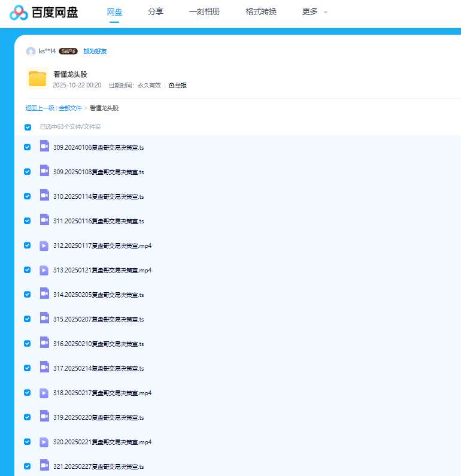The width and height of the screenshot is (461, 476).
Task: Click the play icon for 312.20250117 mp4
Action: [x=44, y=245]
